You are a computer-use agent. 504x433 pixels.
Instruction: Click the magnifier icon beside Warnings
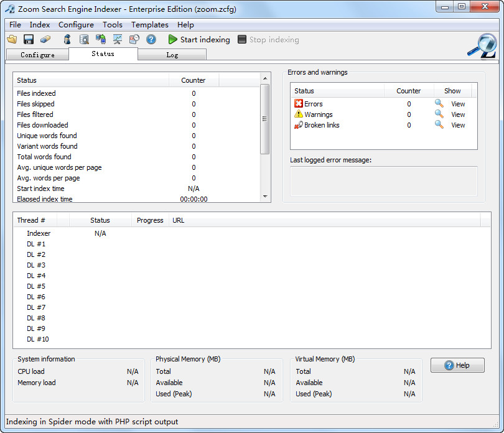point(438,114)
